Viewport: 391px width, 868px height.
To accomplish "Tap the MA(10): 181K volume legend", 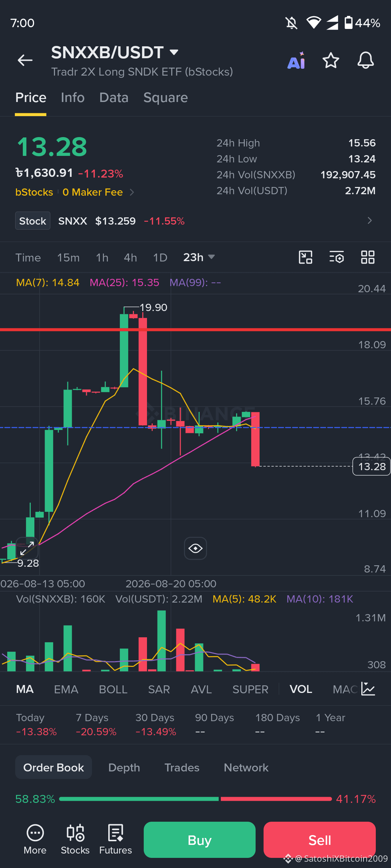I will 320,599.
